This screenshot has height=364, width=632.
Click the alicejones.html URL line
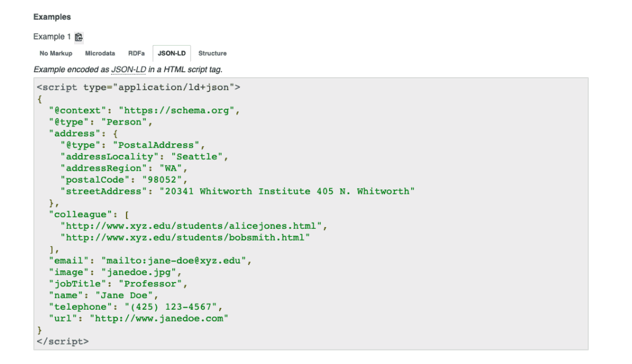194,226
